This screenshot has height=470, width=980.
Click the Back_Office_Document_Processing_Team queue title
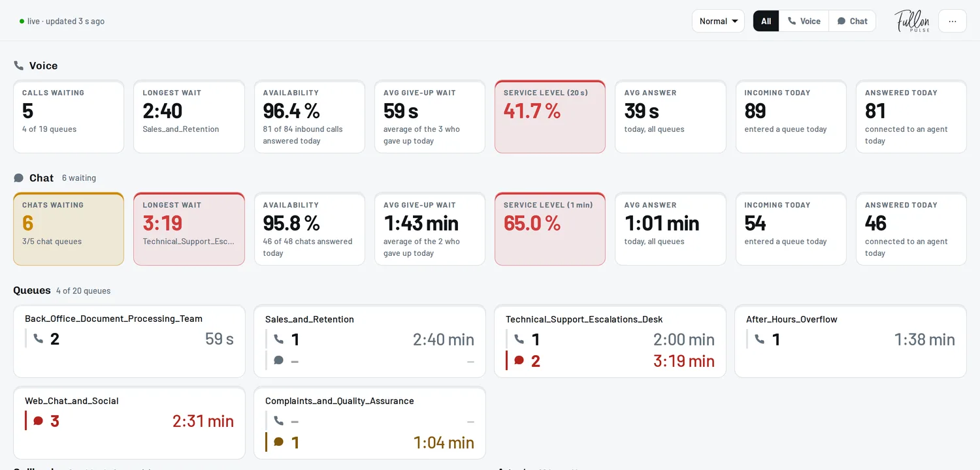click(x=114, y=319)
